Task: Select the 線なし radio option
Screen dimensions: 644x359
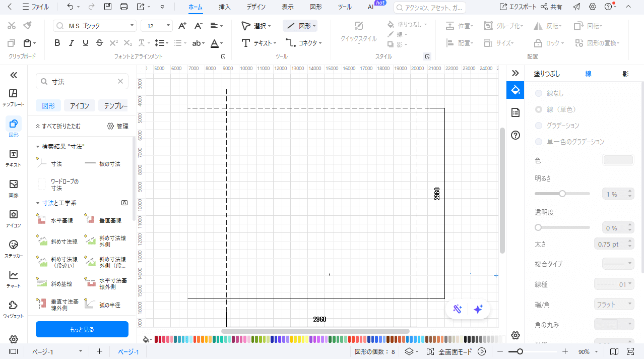Action: [x=539, y=93]
